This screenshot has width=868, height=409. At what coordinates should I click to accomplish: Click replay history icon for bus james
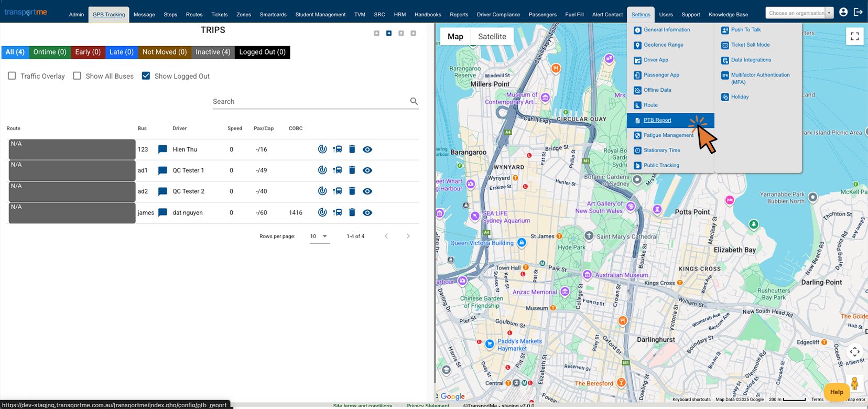coord(322,212)
